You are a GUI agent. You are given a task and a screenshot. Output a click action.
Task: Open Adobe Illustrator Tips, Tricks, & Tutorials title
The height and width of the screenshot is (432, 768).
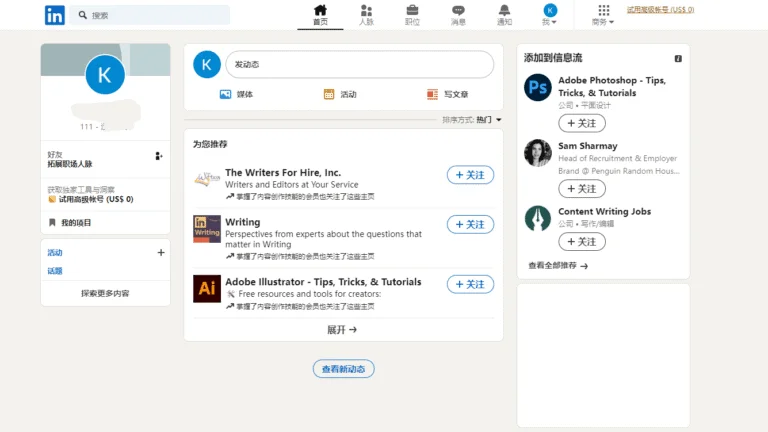point(323,282)
